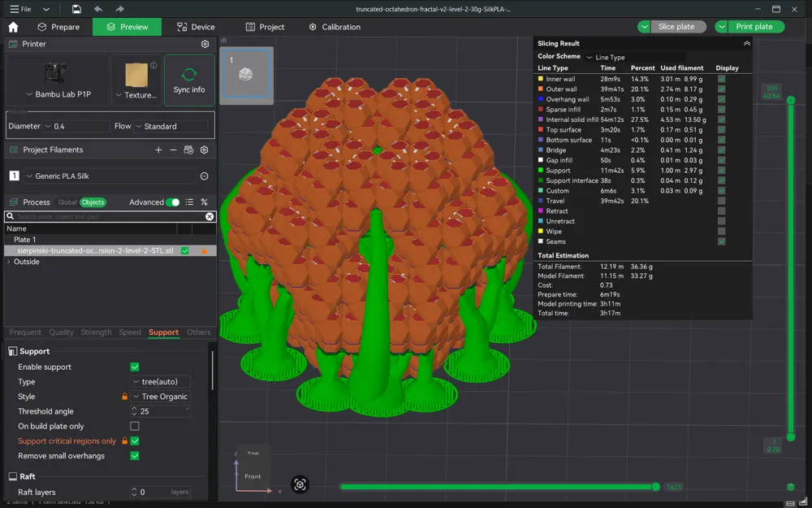Hide Inner wall lines display checkbox

(x=721, y=79)
